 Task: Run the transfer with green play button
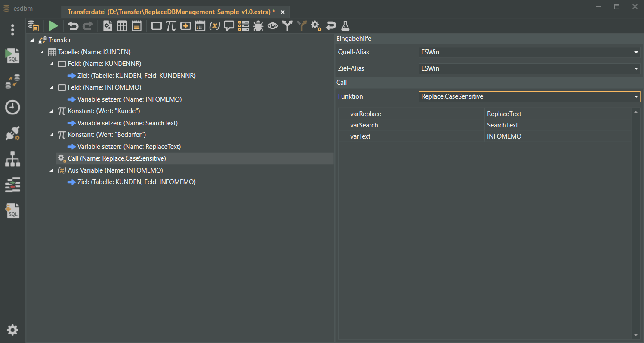[x=53, y=26]
